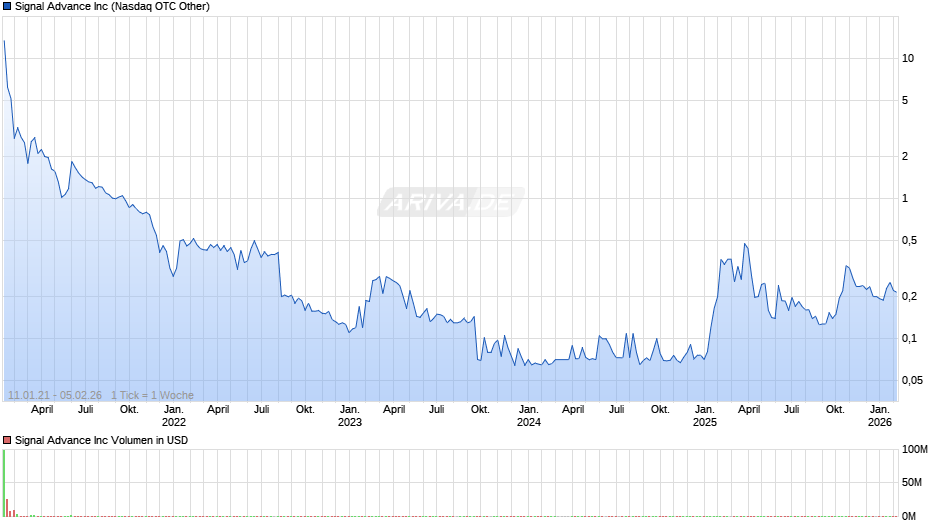The width and height of the screenshot is (940, 526).
Task: Click the price peak at chart start near 10
Action: click(5, 41)
